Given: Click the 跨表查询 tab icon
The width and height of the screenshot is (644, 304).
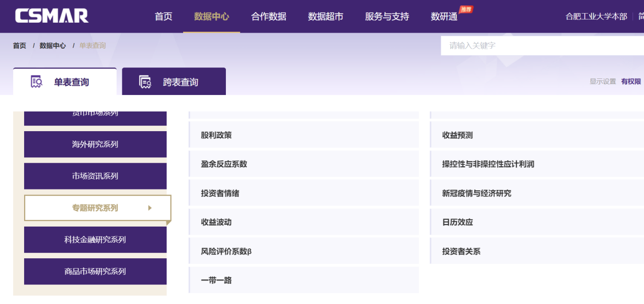Looking at the screenshot, I should [145, 82].
